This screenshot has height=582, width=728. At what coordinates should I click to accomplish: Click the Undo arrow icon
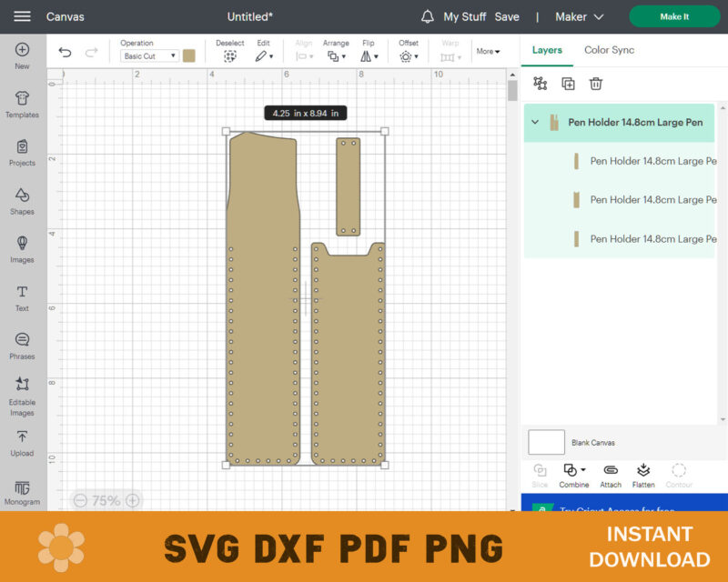tap(65, 53)
